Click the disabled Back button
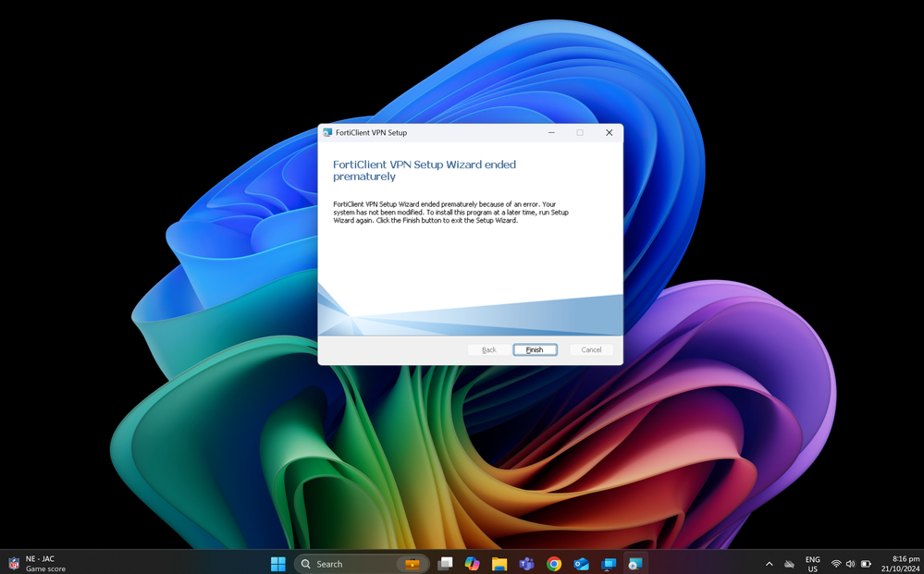Screen dimensions: 924x574 (x=489, y=349)
